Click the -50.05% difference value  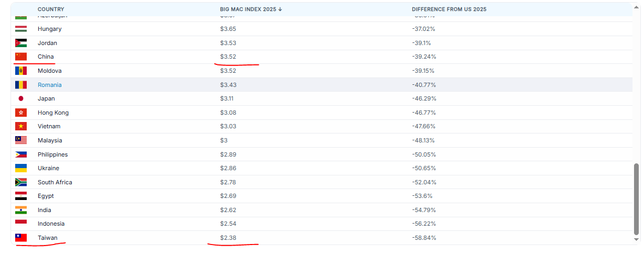(x=424, y=154)
